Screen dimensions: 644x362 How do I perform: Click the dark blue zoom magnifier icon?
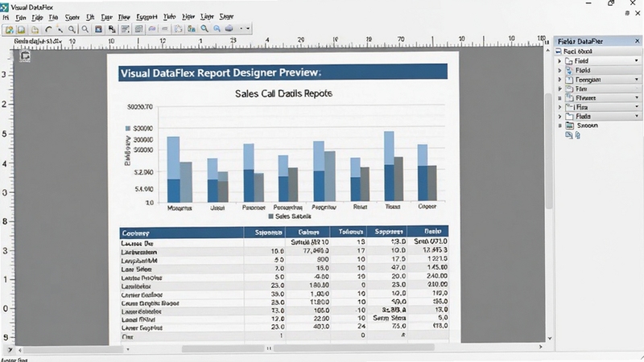pyautogui.click(x=204, y=29)
